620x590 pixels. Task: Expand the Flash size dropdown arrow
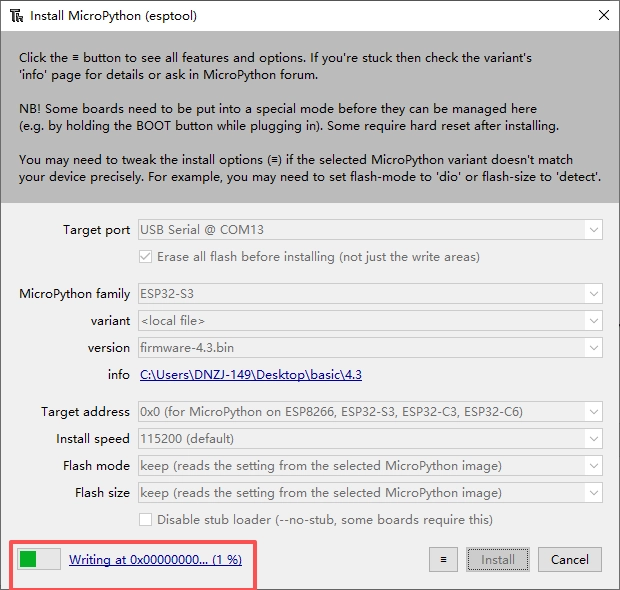click(593, 492)
